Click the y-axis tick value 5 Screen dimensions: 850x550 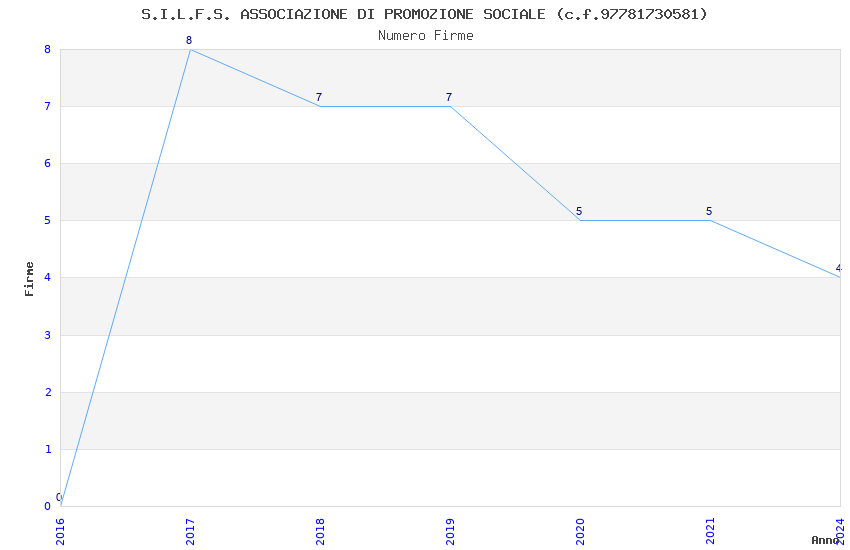tap(48, 221)
